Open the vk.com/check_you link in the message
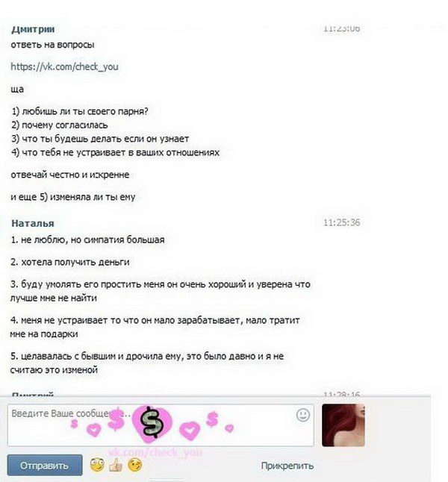This screenshot has width=448, height=482. 64,66
